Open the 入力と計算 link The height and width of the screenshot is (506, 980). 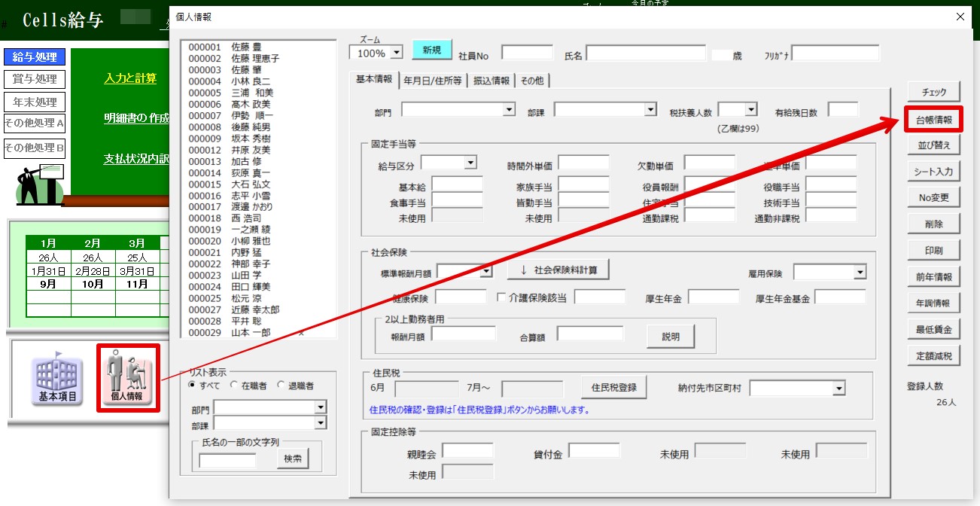pos(130,78)
